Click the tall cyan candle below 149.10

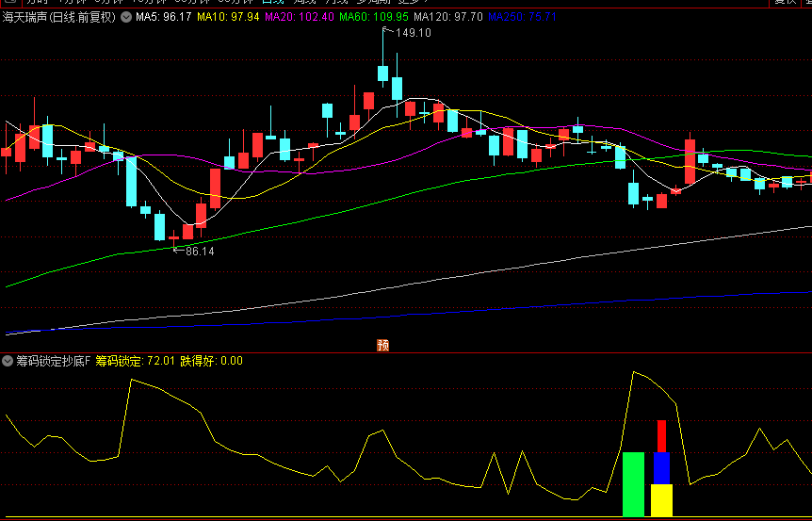[383, 73]
